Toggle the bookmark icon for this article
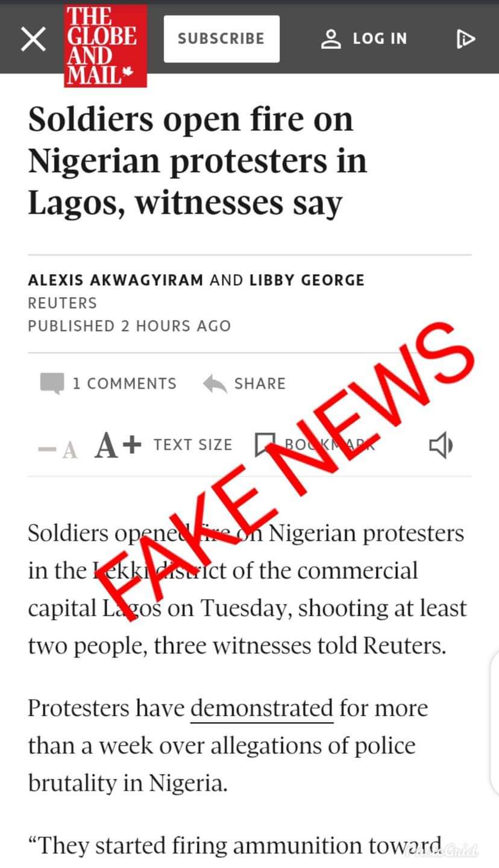 pos(265,445)
